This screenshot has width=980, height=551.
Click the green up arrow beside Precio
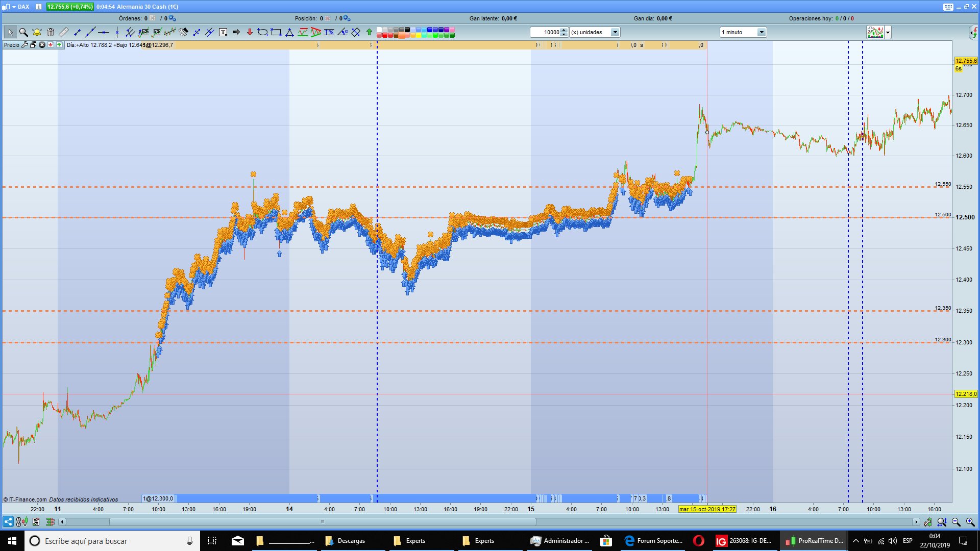pyautogui.click(x=60, y=45)
